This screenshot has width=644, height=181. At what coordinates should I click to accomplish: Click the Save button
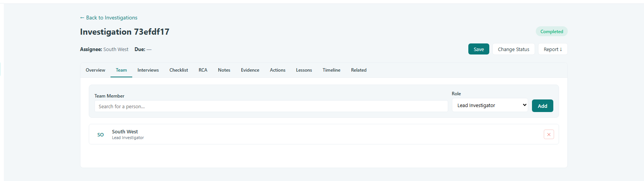tap(479, 49)
